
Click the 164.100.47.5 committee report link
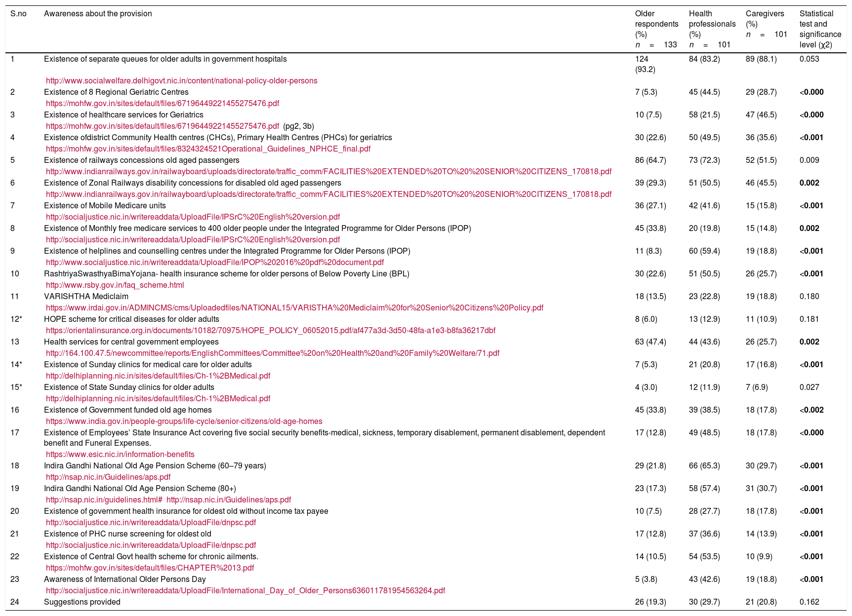click(x=272, y=353)
